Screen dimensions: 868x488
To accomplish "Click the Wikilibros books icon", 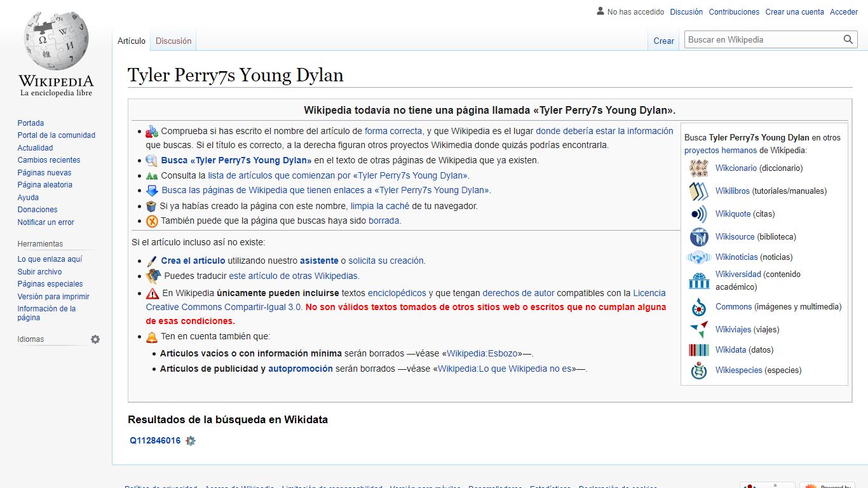I will (x=699, y=191).
